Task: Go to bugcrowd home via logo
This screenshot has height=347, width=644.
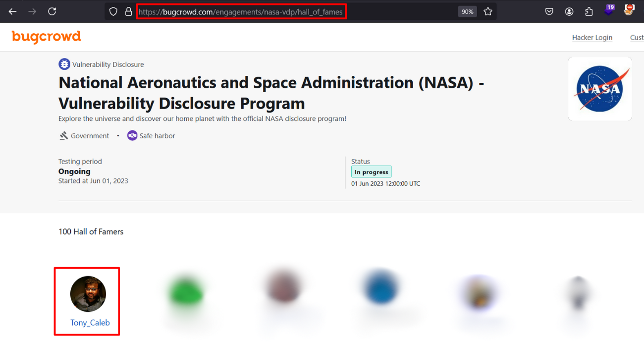Action: tap(46, 37)
